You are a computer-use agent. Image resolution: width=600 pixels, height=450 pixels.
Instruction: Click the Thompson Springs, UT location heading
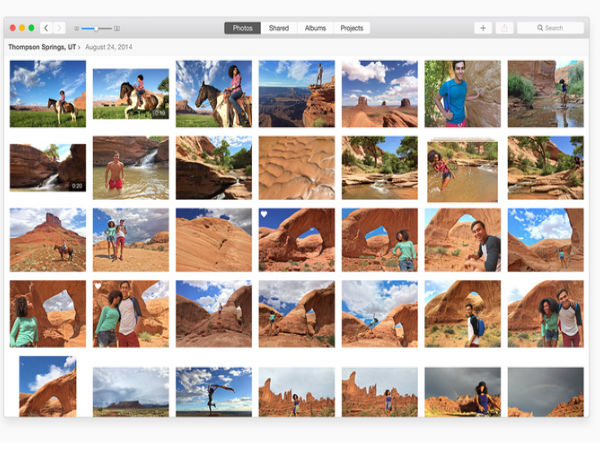[x=42, y=47]
